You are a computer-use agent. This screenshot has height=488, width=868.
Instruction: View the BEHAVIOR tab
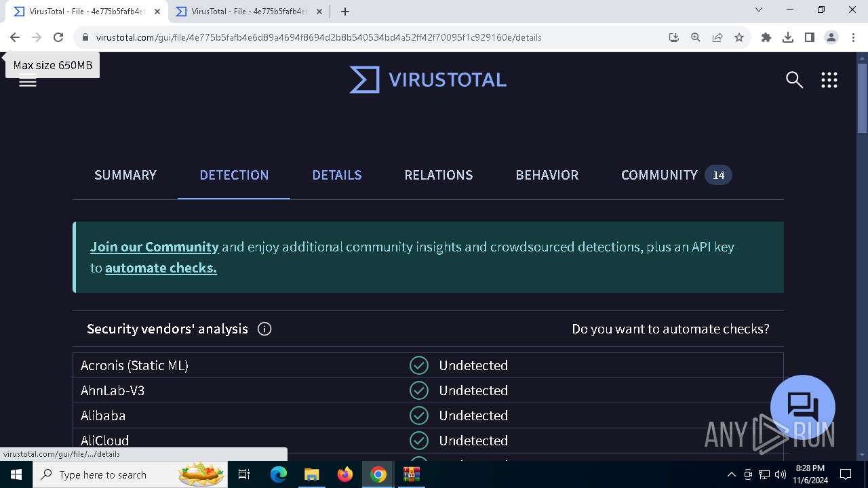point(547,175)
